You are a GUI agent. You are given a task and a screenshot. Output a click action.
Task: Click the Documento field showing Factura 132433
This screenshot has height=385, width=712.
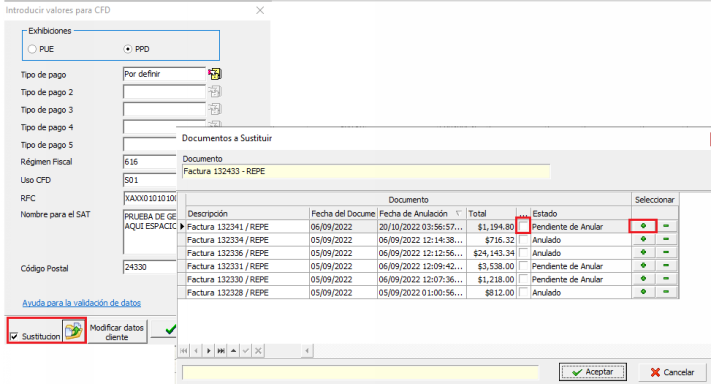click(x=366, y=172)
